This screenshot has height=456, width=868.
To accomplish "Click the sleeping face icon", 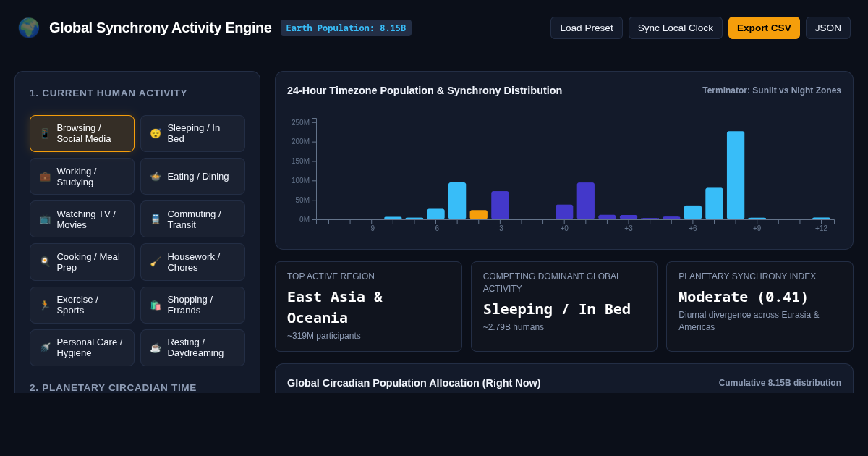I will [x=156, y=134].
